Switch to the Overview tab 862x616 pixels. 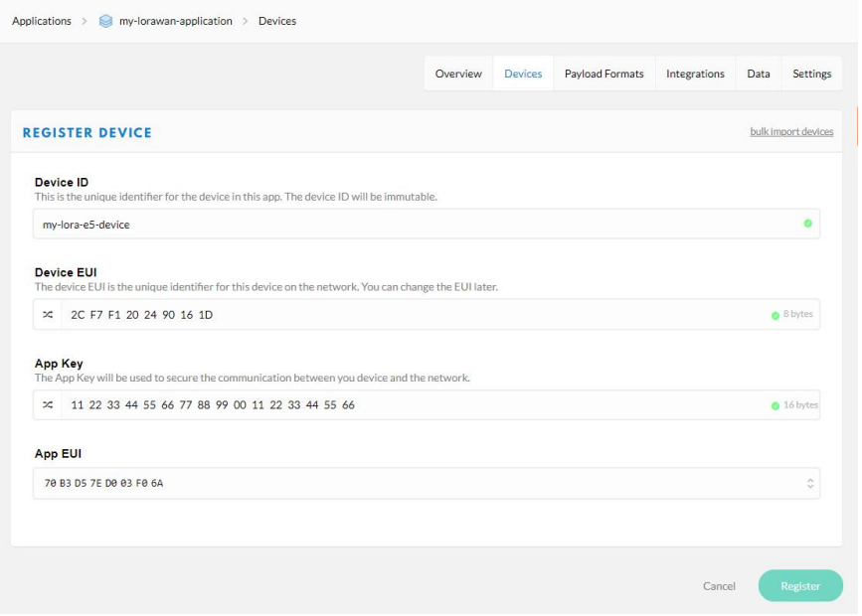458,74
